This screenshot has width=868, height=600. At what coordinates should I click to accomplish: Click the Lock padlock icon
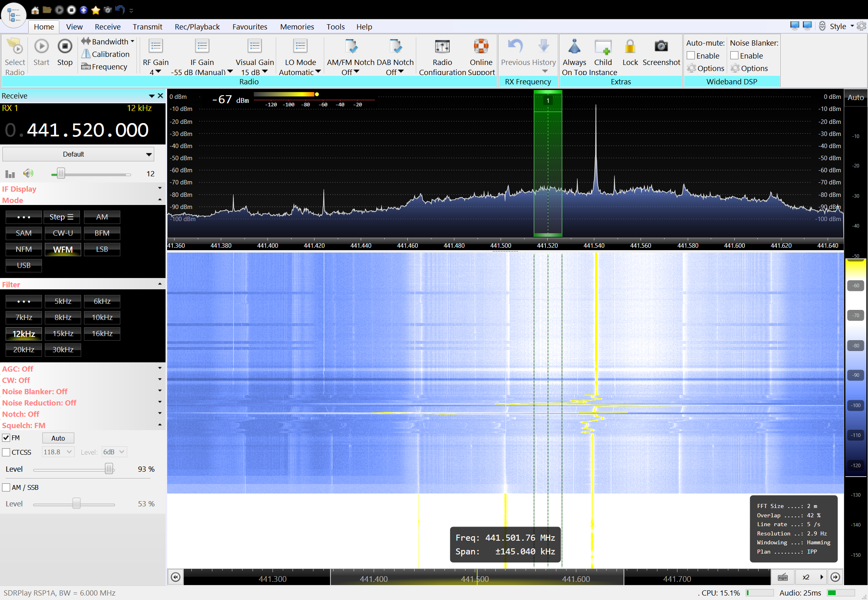pyautogui.click(x=630, y=47)
